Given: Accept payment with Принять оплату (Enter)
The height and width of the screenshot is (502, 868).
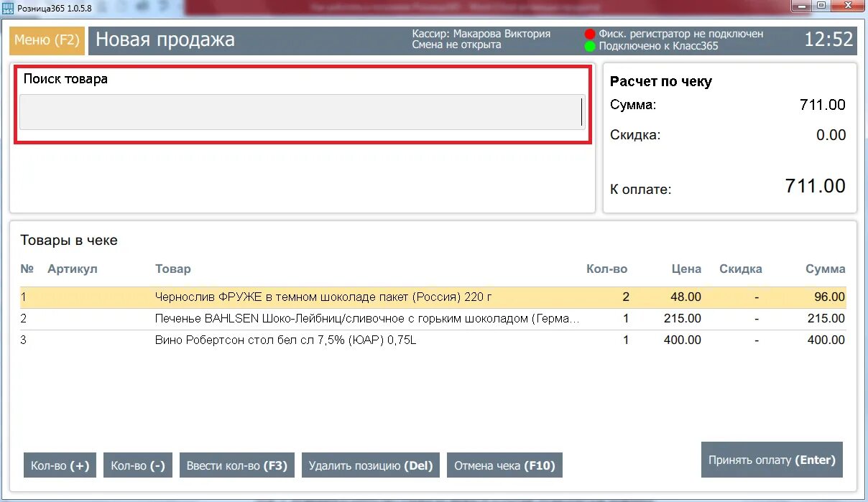Looking at the screenshot, I should [772, 460].
